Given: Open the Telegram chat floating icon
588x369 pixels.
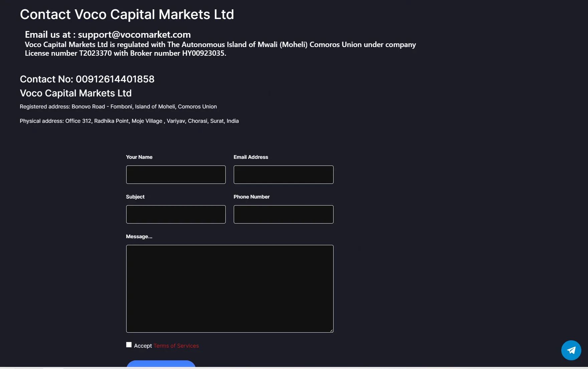Looking at the screenshot, I should click(571, 350).
